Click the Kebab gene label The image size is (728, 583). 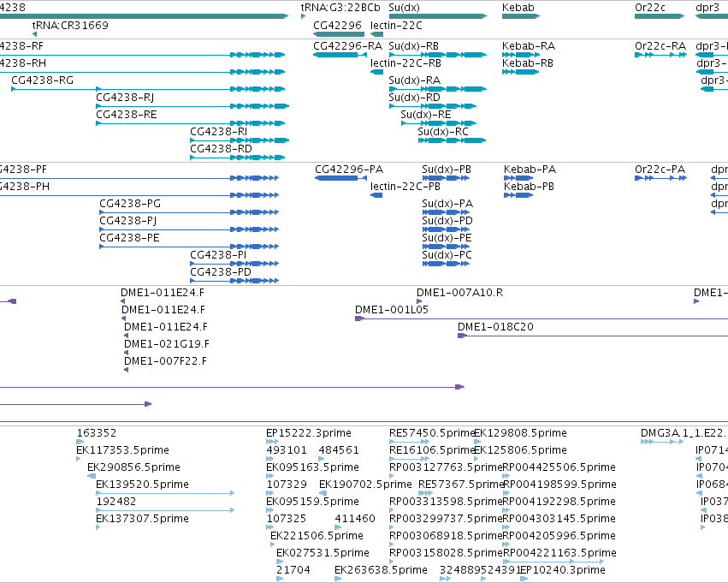coord(518,8)
